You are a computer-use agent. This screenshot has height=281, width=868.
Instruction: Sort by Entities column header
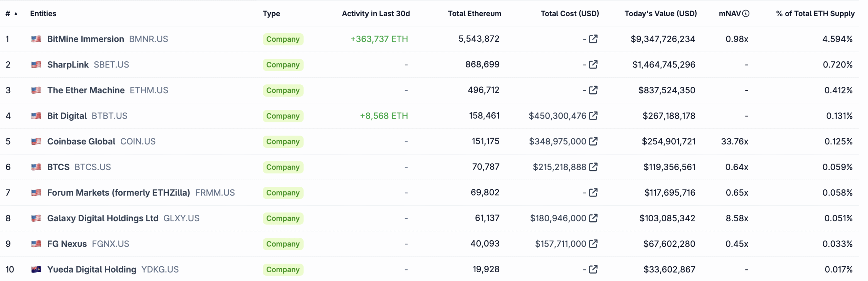pyautogui.click(x=43, y=14)
